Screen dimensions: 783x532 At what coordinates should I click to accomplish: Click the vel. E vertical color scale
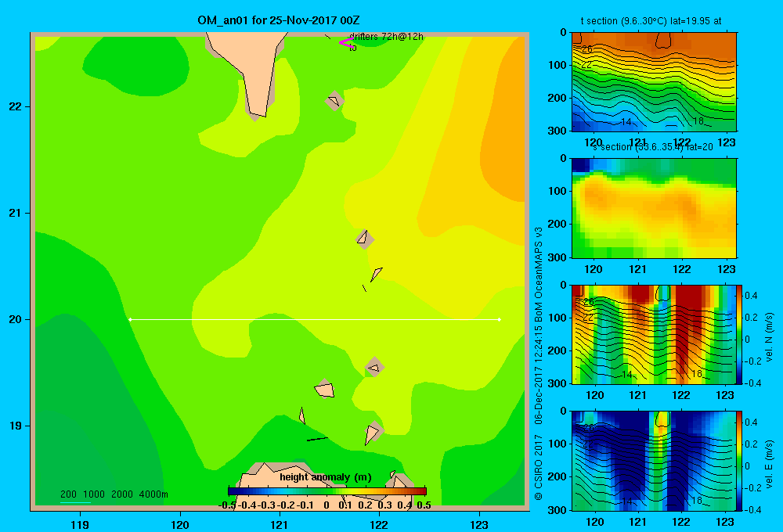click(x=740, y=461)
